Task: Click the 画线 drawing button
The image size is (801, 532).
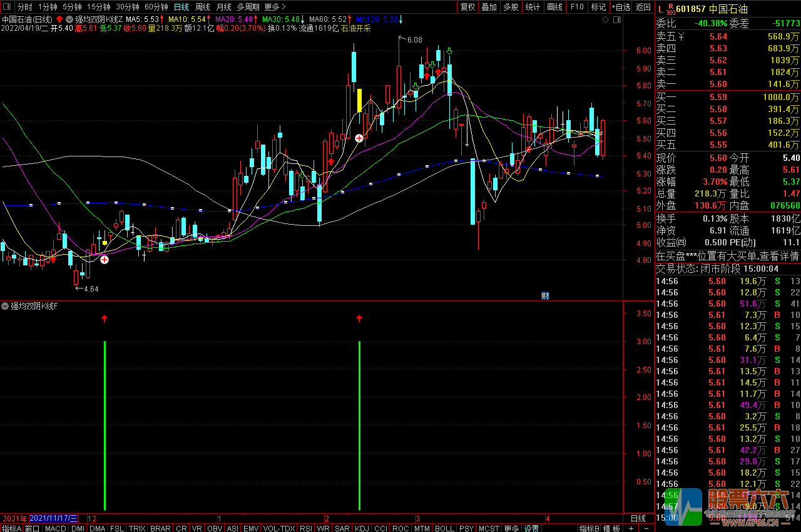Action: (x=554, y=7)
